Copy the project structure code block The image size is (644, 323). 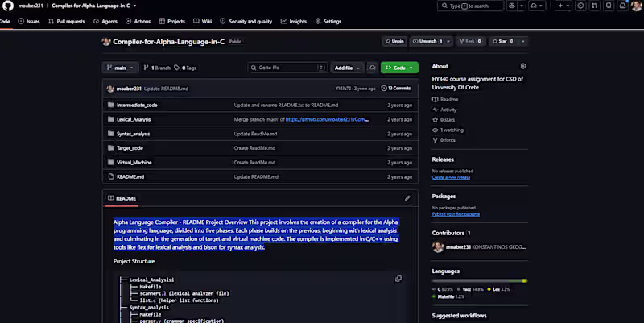click(398, 279)
